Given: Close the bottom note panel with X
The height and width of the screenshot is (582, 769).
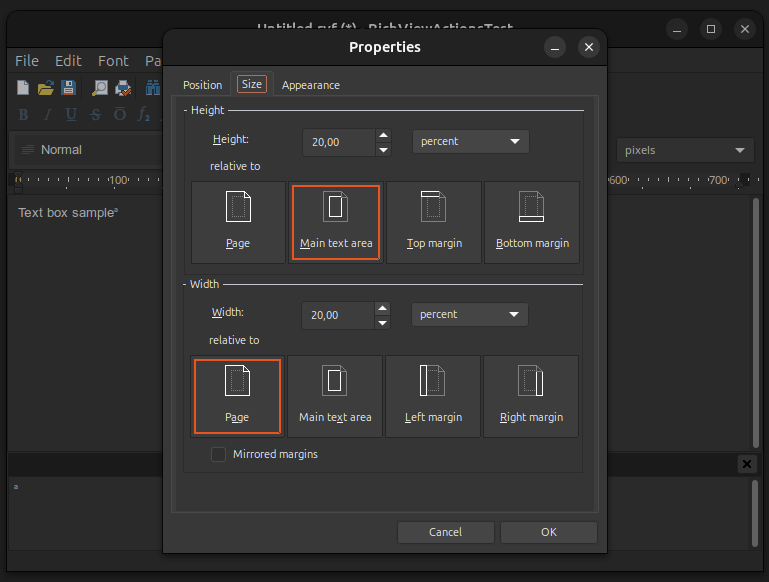Looking at the screenshot, I should click(x=746, y=464).
